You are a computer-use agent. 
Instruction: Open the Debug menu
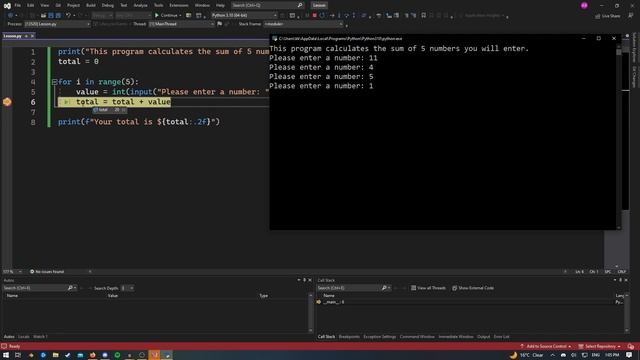108,5
